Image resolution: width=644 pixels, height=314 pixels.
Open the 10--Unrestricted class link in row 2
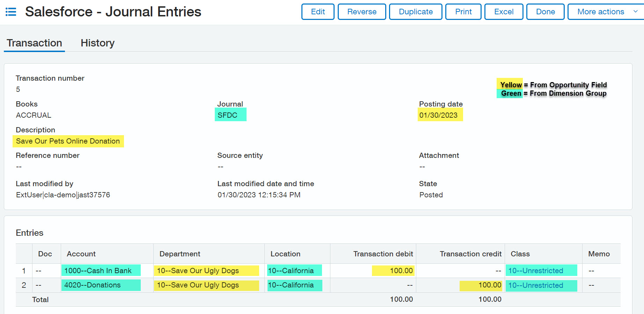(535, 285)
